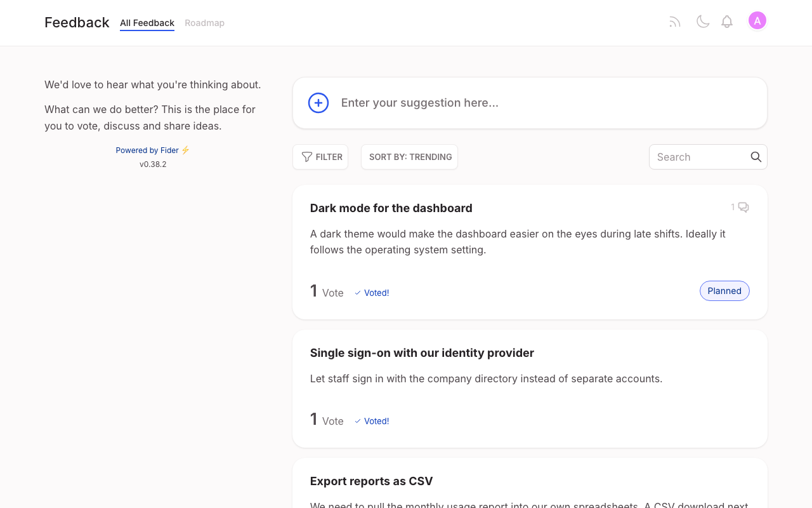Open 'Single sign-on with our identity provider' post
Screen dimensions: 812x508
(x=422, y=353)
